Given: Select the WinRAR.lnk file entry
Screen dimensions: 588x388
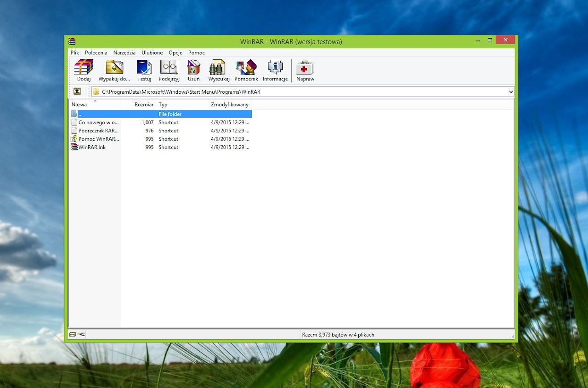Looking at the screenshot, I should pyautogui.click(x=92, y=148).
